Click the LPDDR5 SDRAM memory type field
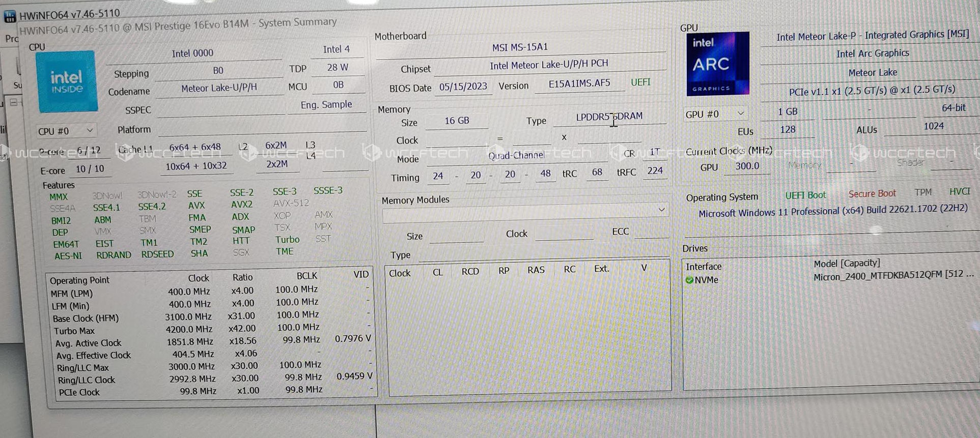This screenshot has height=438, width=980. coord(609,116)
